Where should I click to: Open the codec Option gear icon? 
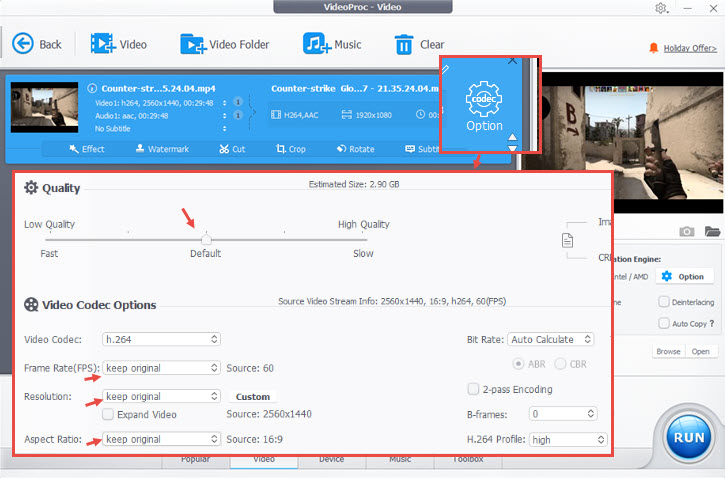[x=484, y=98]
